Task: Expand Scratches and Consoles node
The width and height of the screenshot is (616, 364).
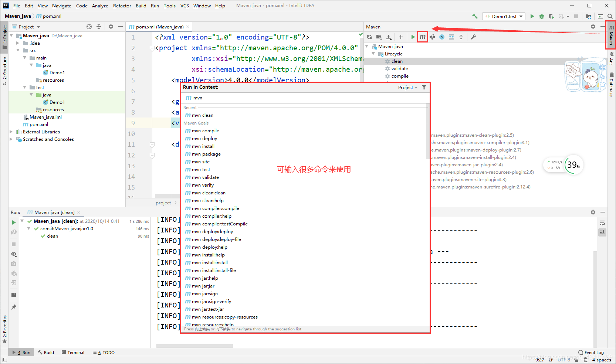Action: [x=11, y=139]
